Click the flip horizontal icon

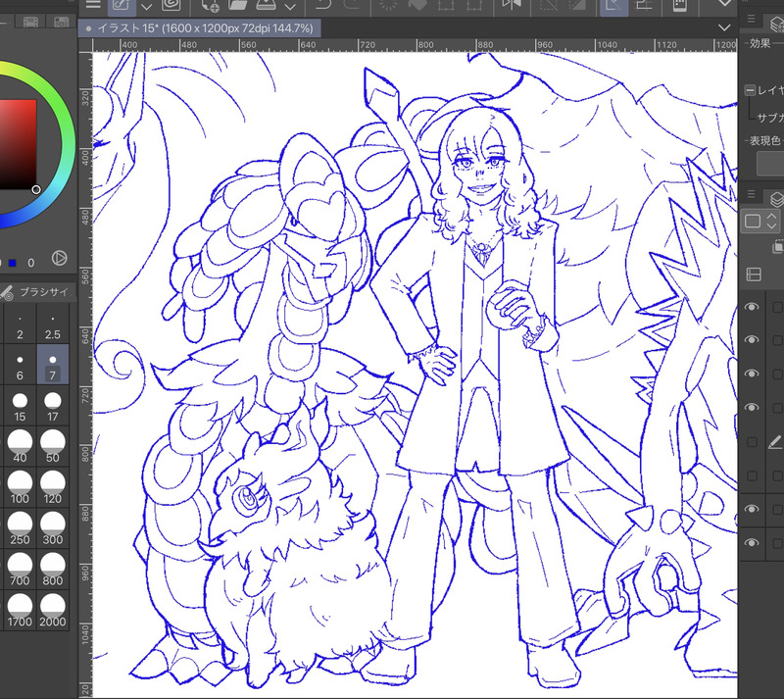point(511,5)
